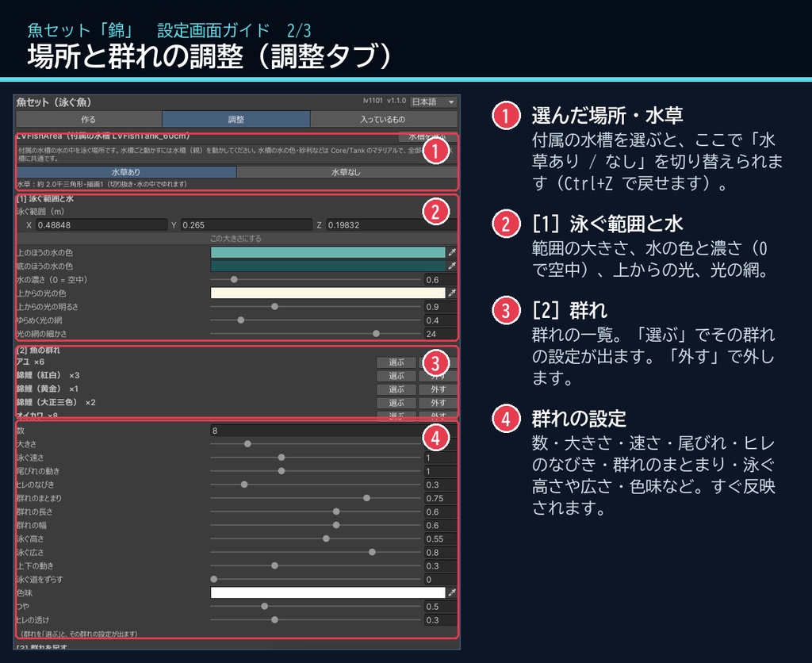The width and height of the screenshot is (812, 663).
Task: Click the ヒレの透け slider handle
Action: (275, 619)
